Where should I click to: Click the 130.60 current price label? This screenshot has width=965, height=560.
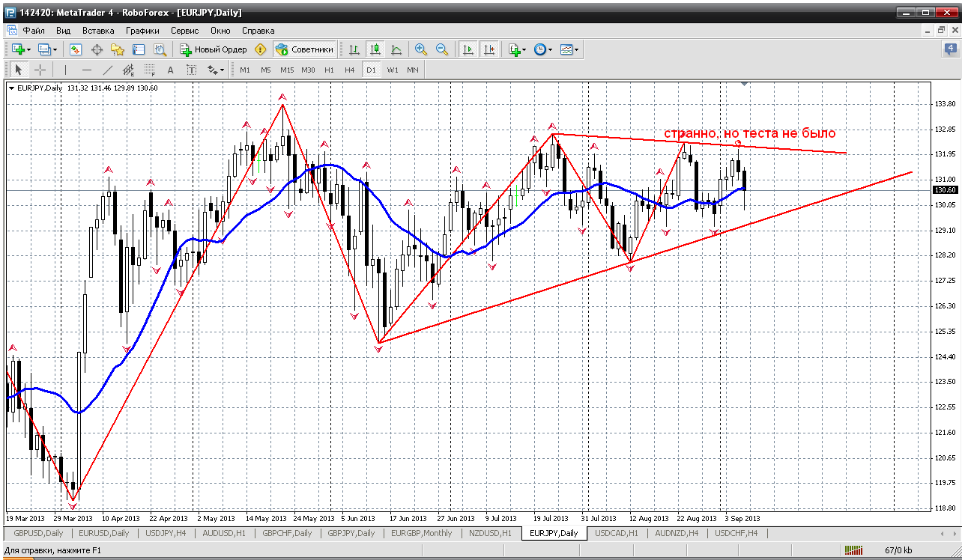(944, 190)
